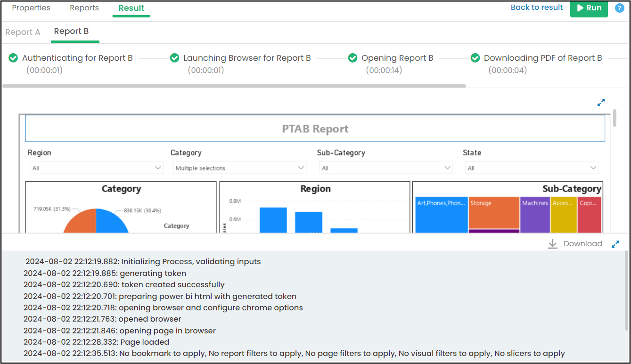Open the State slicer dropdown
Viewport: 631px width, 364px height.
tap(532, 168)
